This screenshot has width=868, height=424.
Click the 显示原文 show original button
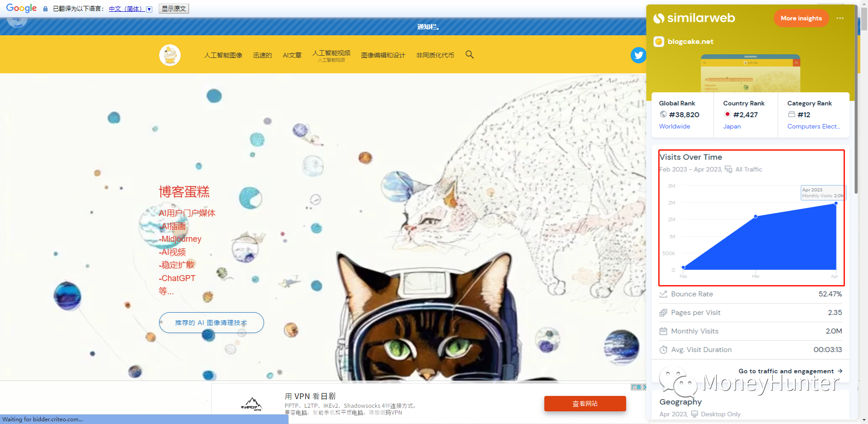pos(174,9)
